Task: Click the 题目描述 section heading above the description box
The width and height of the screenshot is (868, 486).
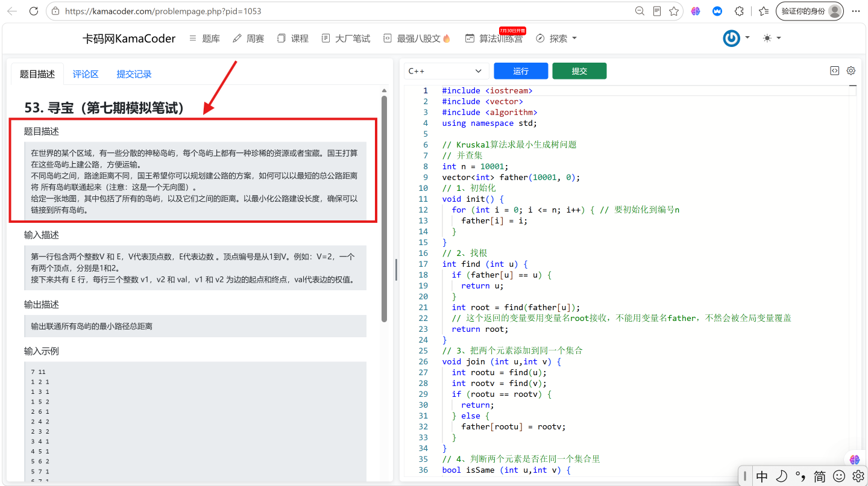Action: click(42, 131)
